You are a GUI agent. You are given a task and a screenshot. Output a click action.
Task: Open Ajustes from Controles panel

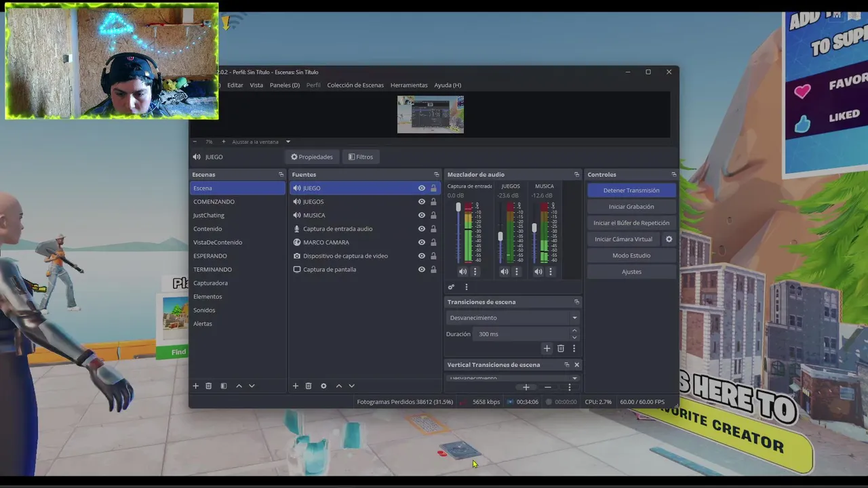click(x=631, y=272)
